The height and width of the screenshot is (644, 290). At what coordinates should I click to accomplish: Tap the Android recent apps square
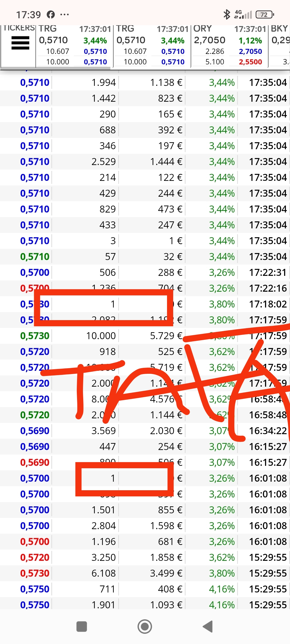click(x=82, y=627)
